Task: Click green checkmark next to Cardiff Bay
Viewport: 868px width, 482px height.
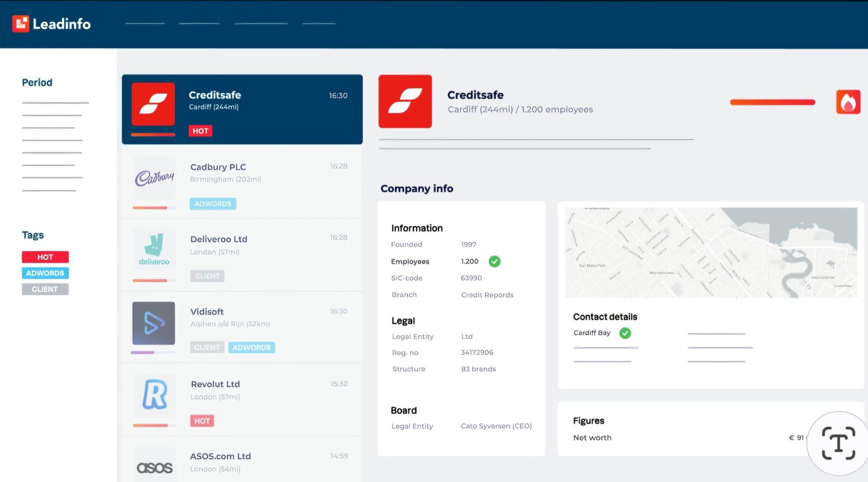Action: click(x=625, y=333)
